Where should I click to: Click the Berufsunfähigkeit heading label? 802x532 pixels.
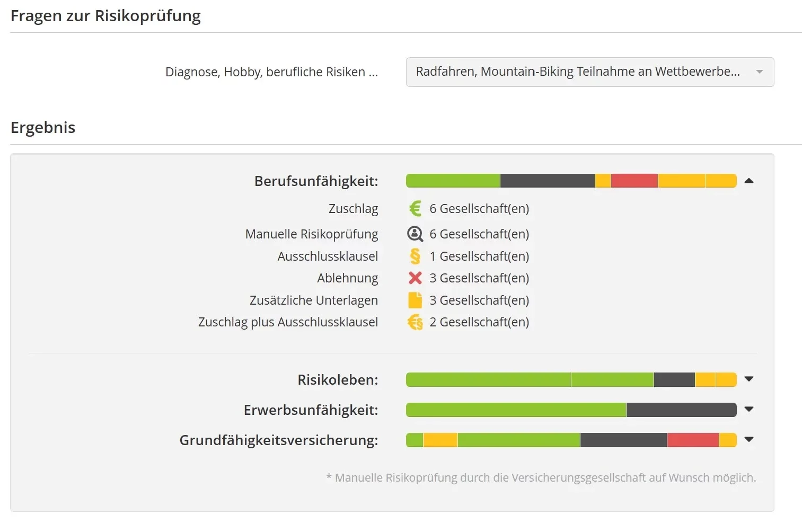coord(316,181)
